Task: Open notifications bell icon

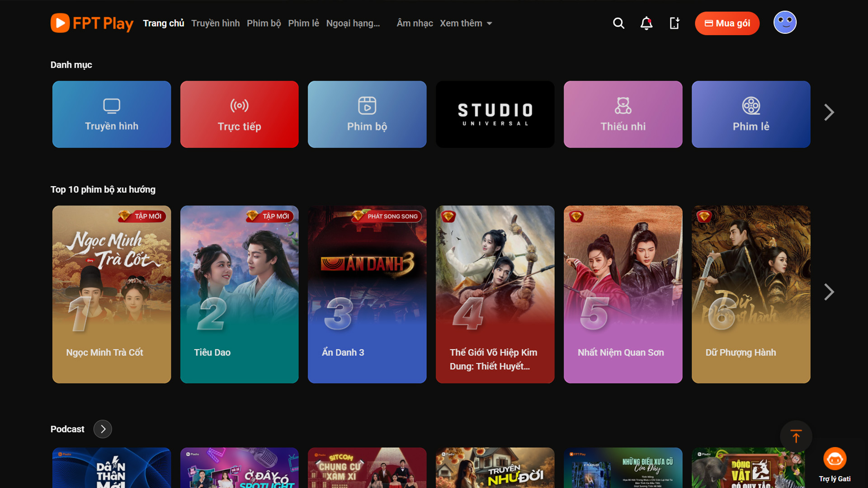Action: point(646,23)
